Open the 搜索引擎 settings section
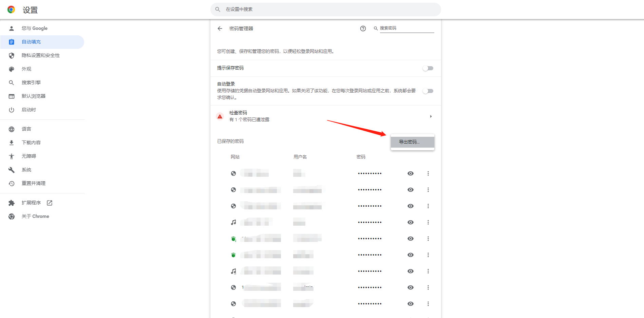Screen dimensions: 644x318 (31, 82)
